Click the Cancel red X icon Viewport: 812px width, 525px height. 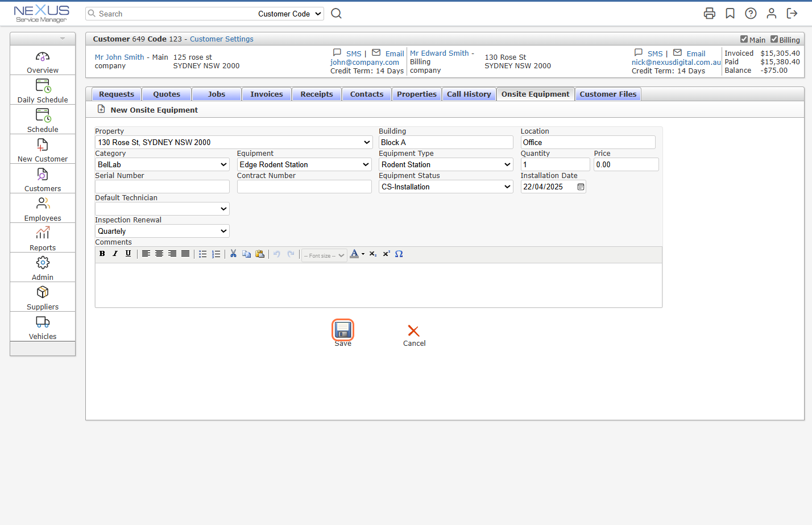413,331
